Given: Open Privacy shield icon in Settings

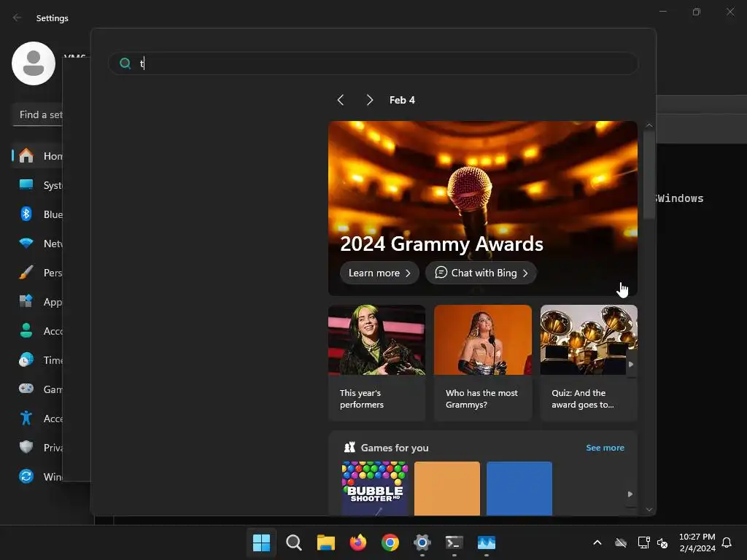Looking at the screenshot, I should tap(26, 447).
